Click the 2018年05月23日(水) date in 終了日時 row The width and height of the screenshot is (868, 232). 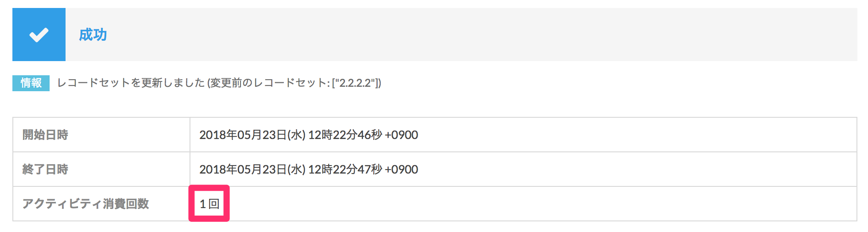click(252, 169)
